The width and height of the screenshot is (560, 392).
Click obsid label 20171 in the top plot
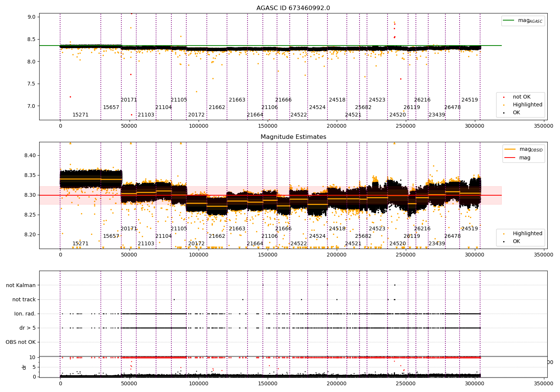coord(129,100)
